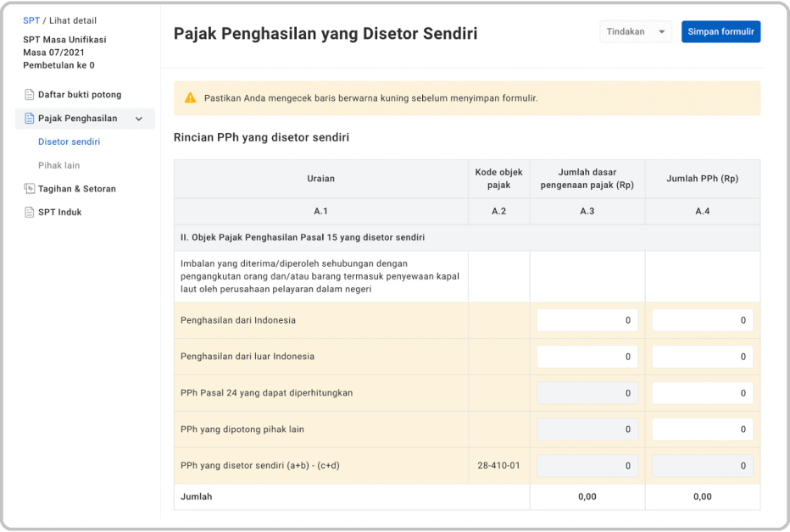The width and height of the screenshot is (790, 532).
Task: Navigate back via the SPT breadcrumb link
Action: point(31,19)
